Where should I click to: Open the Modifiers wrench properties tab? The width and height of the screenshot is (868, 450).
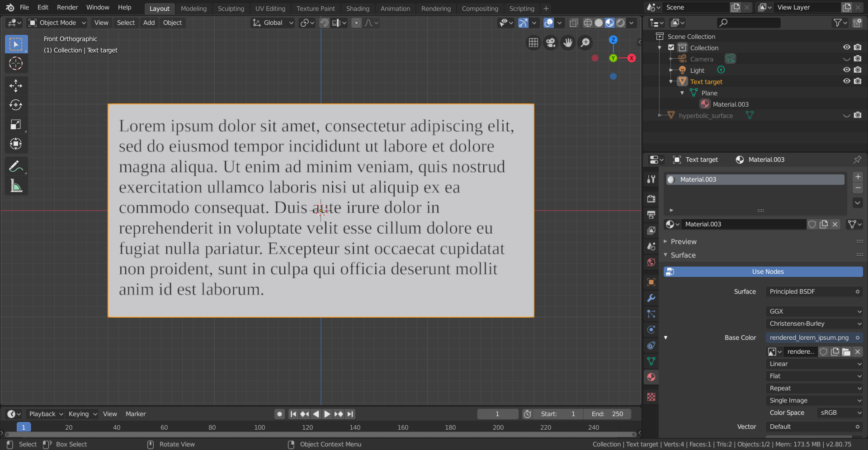651,298
